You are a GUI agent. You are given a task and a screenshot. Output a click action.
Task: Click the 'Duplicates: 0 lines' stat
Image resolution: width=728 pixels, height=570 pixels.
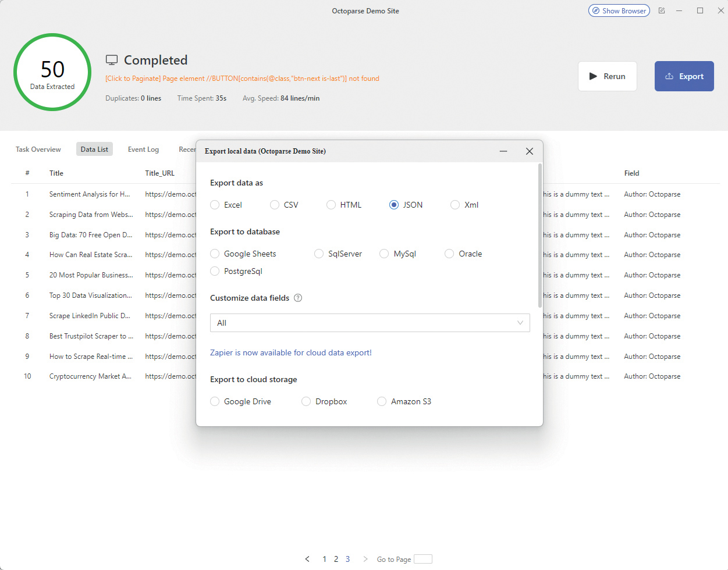[133, 98]
